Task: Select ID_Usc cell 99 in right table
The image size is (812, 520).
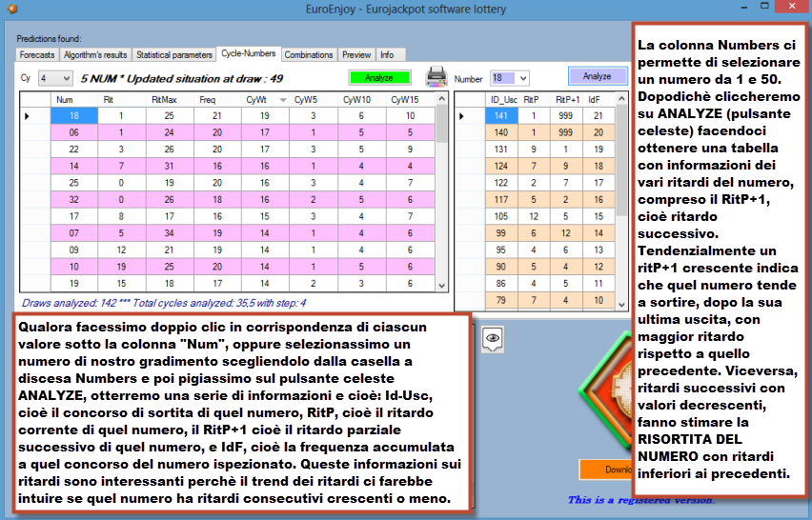Action: point(501,233)
